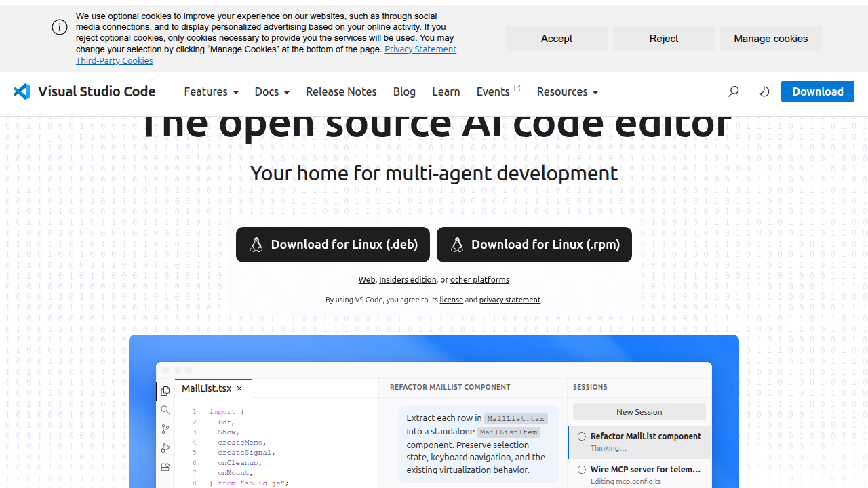Open the Explorer files icon in the editor preview
868x488 pixels.
click(165, 391)
